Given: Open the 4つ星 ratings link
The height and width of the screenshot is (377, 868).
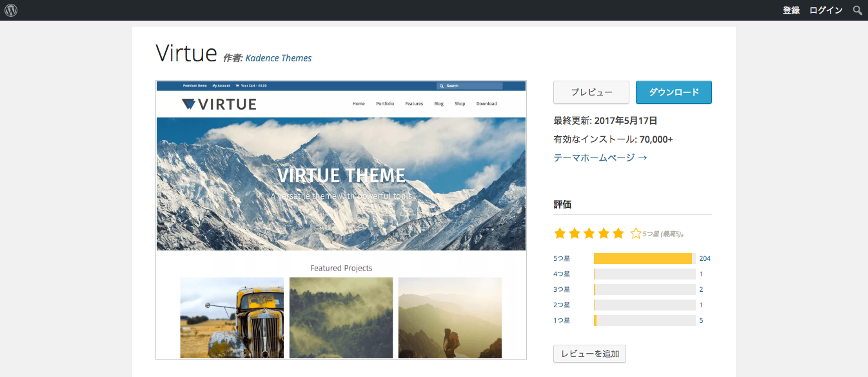Looking at the screenshot, I should pos(562,274).
